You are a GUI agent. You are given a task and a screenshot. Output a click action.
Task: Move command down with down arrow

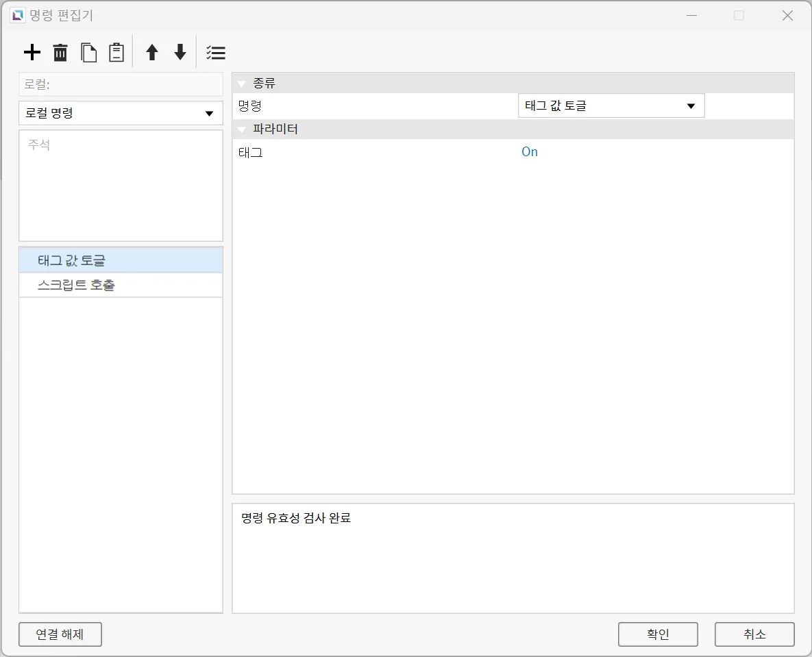(180, 53)
